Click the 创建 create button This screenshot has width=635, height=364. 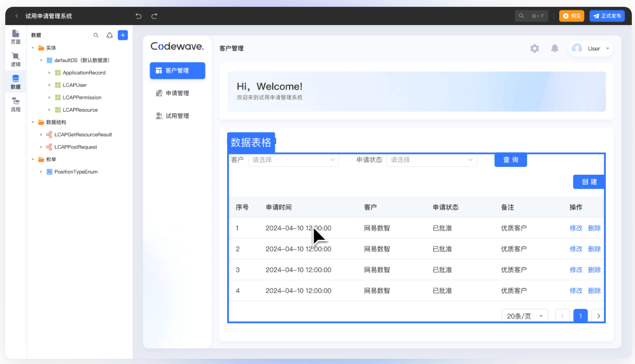click(x=589, y=181)
